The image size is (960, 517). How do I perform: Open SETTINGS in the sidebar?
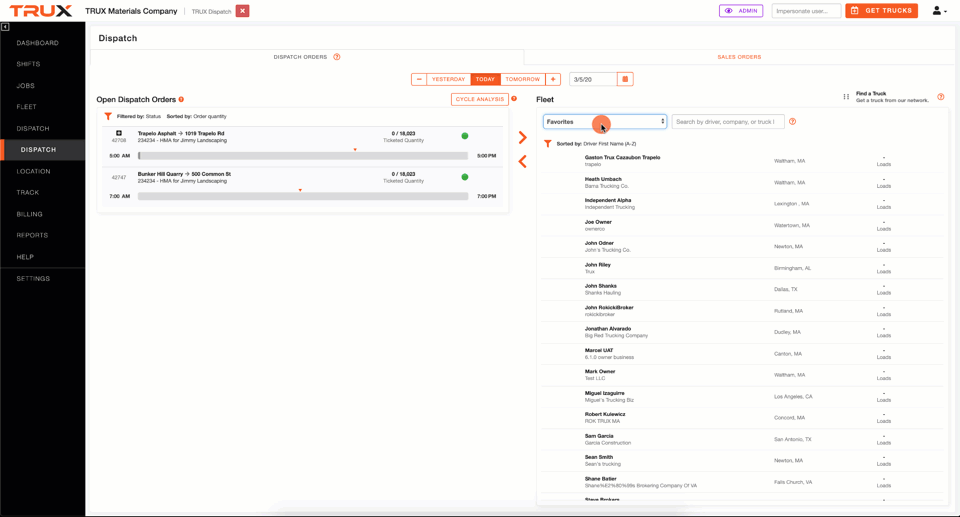(33, 279)
